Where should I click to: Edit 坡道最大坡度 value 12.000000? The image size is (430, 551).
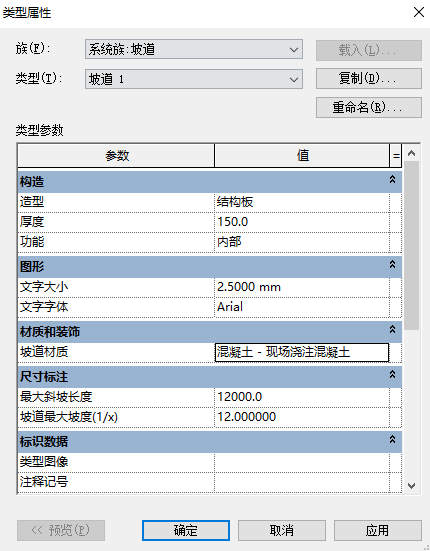tap(302, 417)
